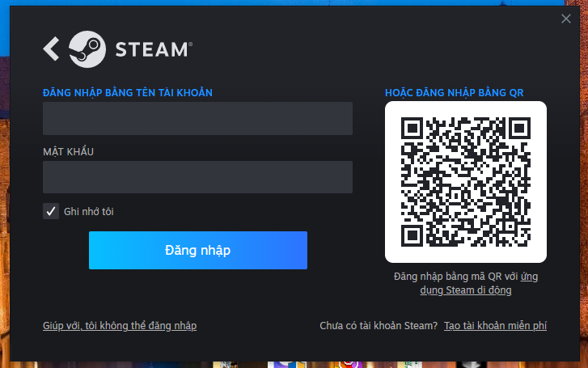
Task: Focus the account name input field
Action: (197, 119)
